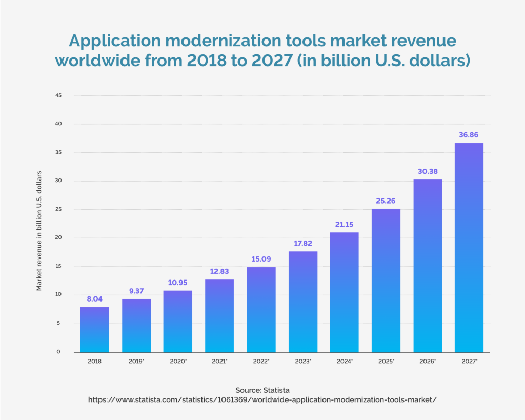Viewport: 525px width, 420px height.
Task: Select the 2019 year label on the x-axis
Action: click(x=136, y=361)
